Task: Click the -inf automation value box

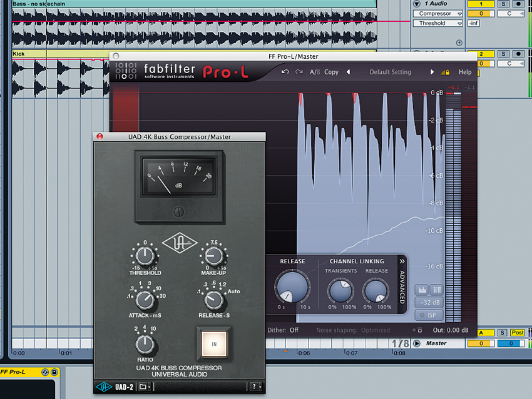Action: coord(474,23)
